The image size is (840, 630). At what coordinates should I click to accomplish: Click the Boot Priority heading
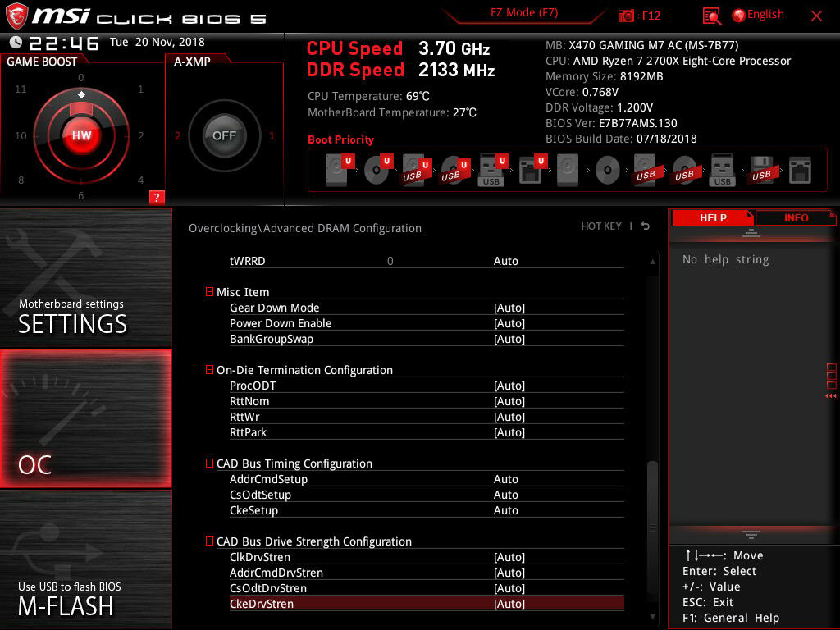click(340, 139)
